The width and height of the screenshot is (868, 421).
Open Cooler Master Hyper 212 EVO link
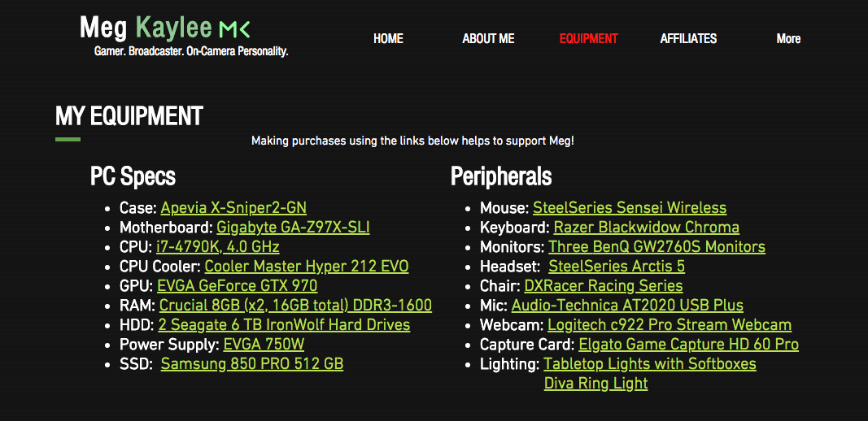coord(306,267)
